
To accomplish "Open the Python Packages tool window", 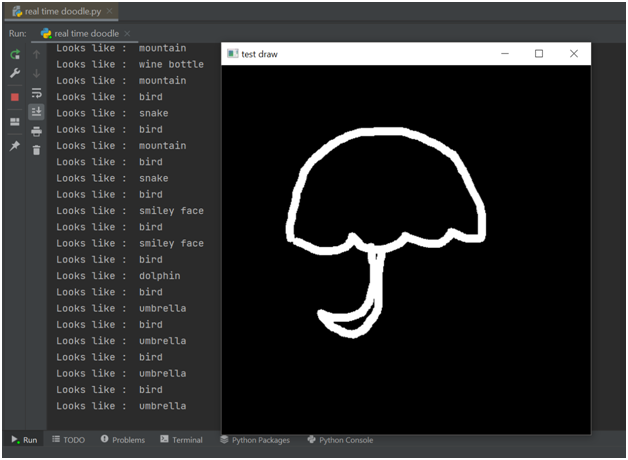I will [x=255, y=440].
